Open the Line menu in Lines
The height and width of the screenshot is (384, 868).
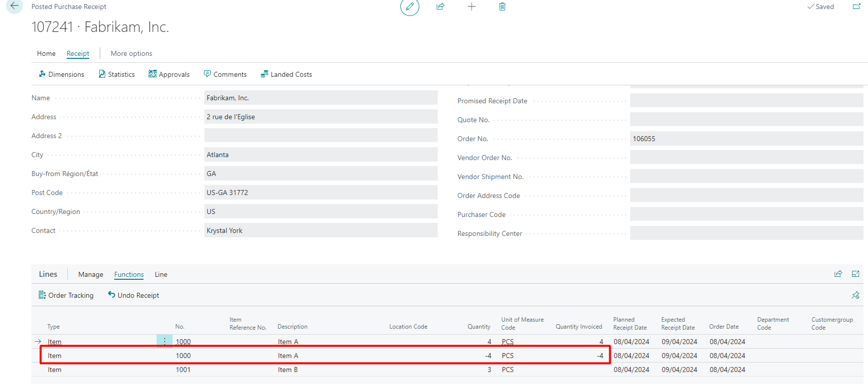point(161,274)
